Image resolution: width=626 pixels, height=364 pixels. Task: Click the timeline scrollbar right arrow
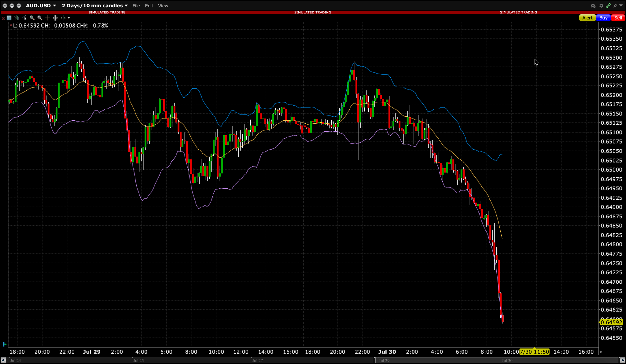tap(622, 360)
